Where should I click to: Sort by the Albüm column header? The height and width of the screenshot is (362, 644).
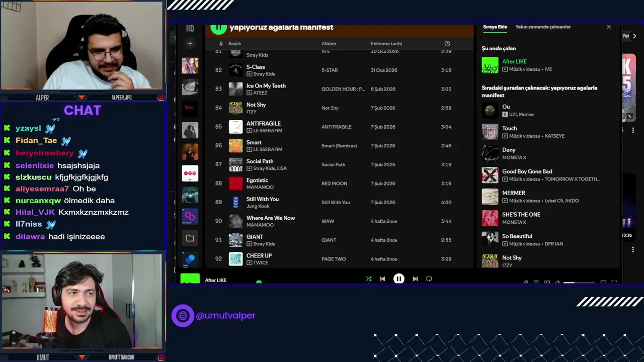329,44
